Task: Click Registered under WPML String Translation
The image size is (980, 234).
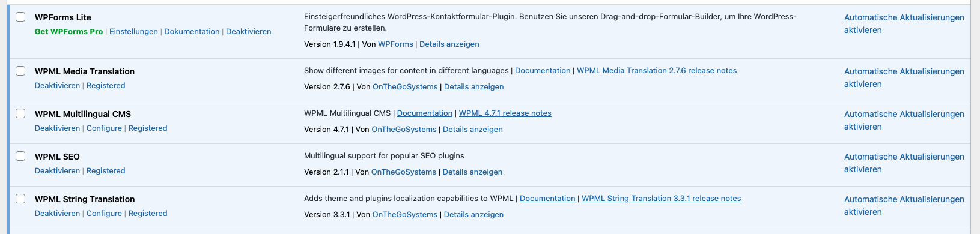Action: [x=148, y=213]
